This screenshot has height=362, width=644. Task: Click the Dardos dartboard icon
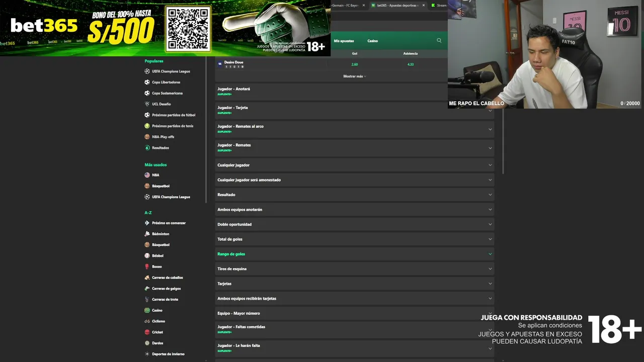[x=147, y=343]
